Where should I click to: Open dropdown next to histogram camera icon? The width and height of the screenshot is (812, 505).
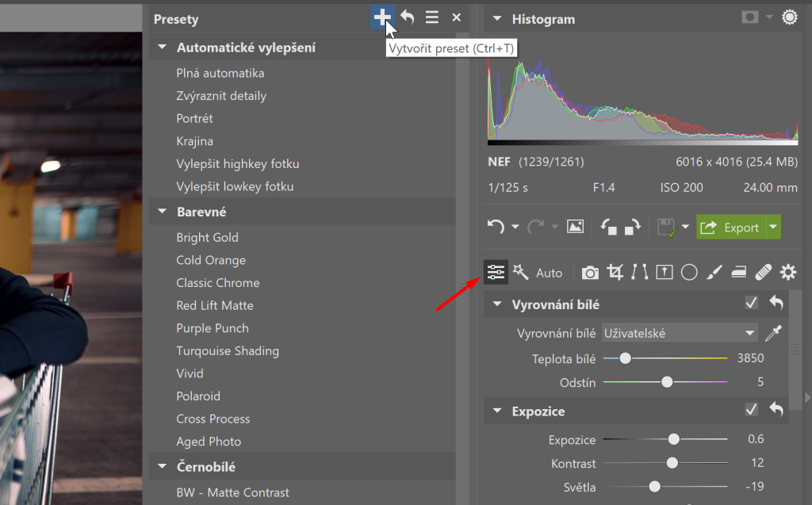click(x=769, y=17)
